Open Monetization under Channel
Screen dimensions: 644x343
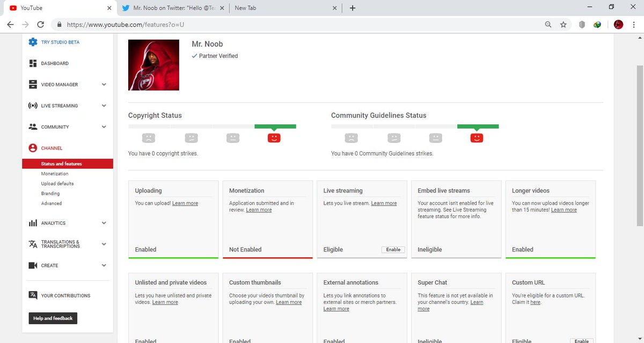[x=55, y=174]
